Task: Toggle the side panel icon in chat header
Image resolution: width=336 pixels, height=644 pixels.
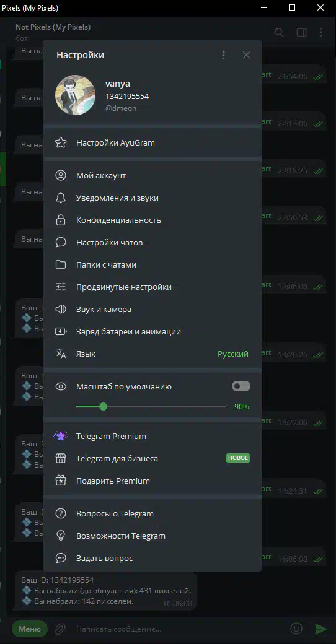Action: pos(301,32)
